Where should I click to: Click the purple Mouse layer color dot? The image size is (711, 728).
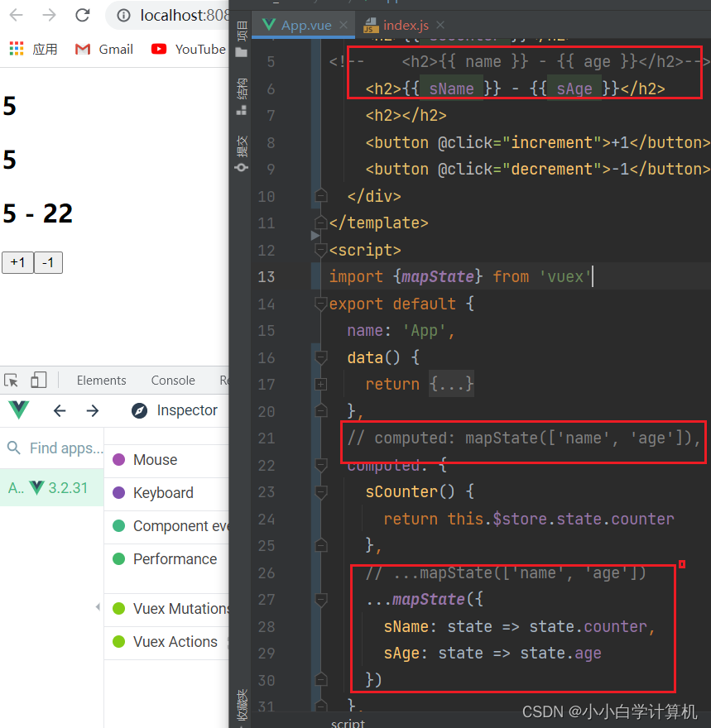[119, 460]
